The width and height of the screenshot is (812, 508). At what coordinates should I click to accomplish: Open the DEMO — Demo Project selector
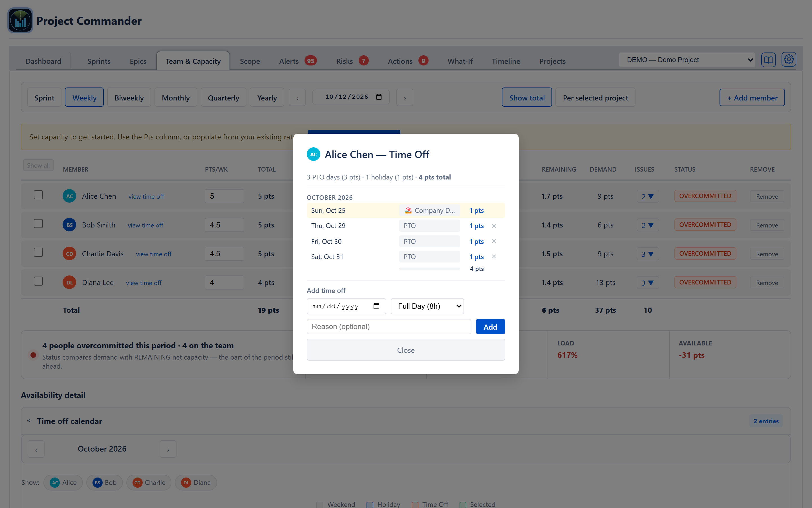click(x=687, y=60)
